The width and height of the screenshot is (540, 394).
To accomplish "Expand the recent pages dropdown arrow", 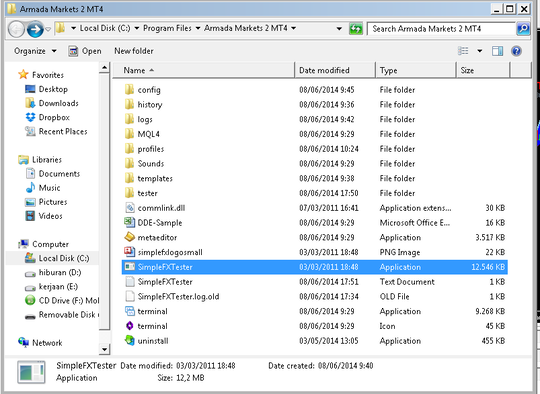I will (x=48, y=29).
